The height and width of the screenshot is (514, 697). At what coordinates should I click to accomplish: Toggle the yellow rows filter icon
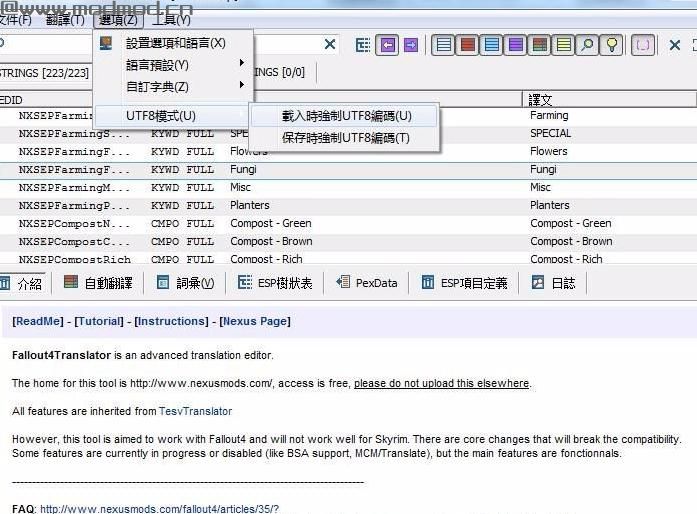pyautogui.click(x=563, y=45)
